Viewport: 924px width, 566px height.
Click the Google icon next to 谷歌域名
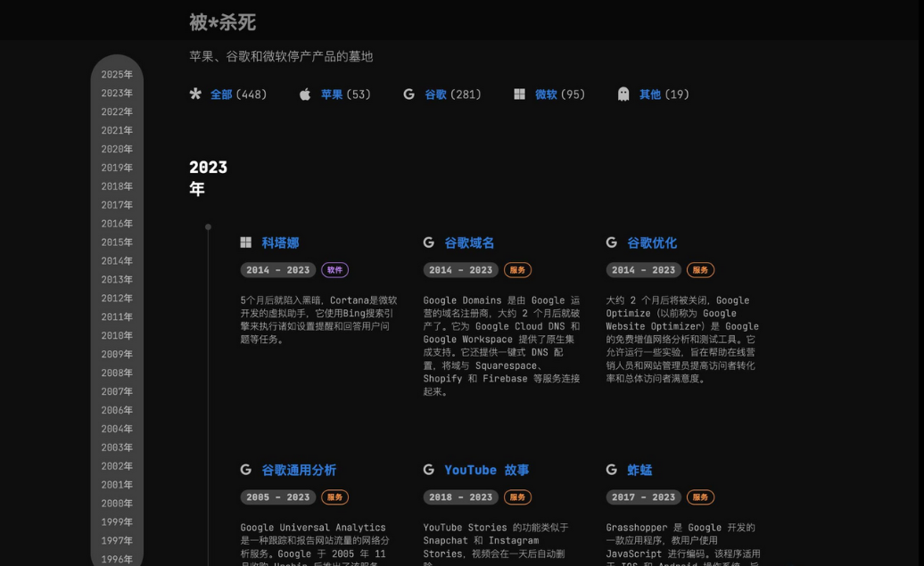click(428, 242)
